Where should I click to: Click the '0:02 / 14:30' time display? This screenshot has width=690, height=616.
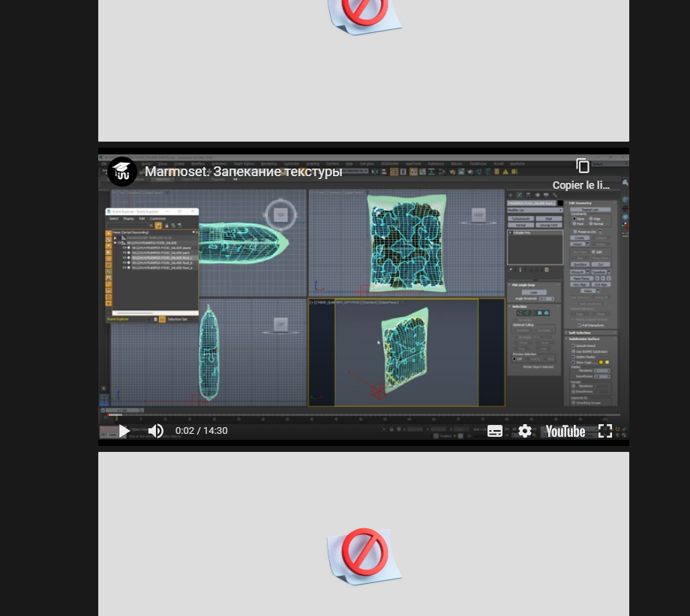(x=202, y=431)
